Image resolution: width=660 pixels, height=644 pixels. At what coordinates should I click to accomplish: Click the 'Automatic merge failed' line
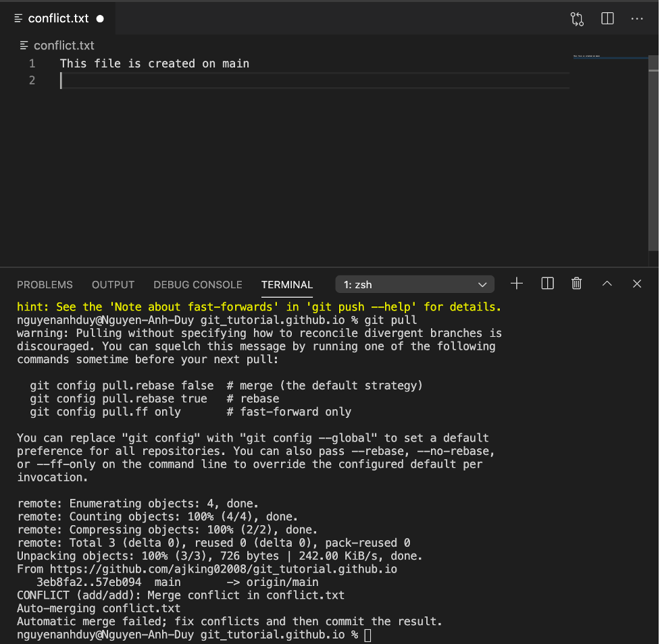click(230, 621)
